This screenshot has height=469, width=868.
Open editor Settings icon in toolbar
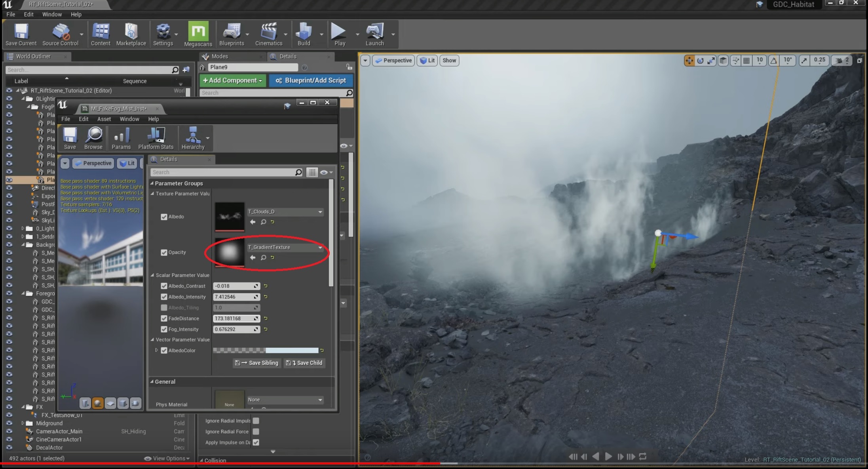(x=163, y=34)
